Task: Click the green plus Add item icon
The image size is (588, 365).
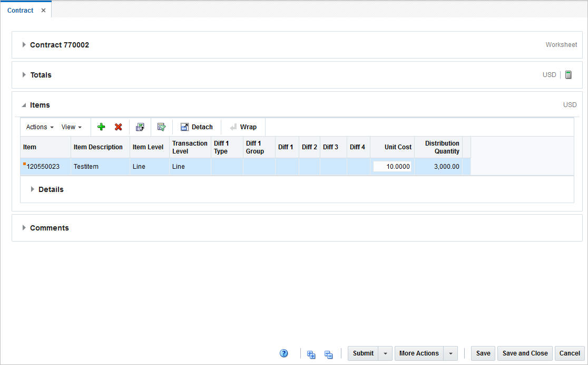Action: (x=101, y=127)
